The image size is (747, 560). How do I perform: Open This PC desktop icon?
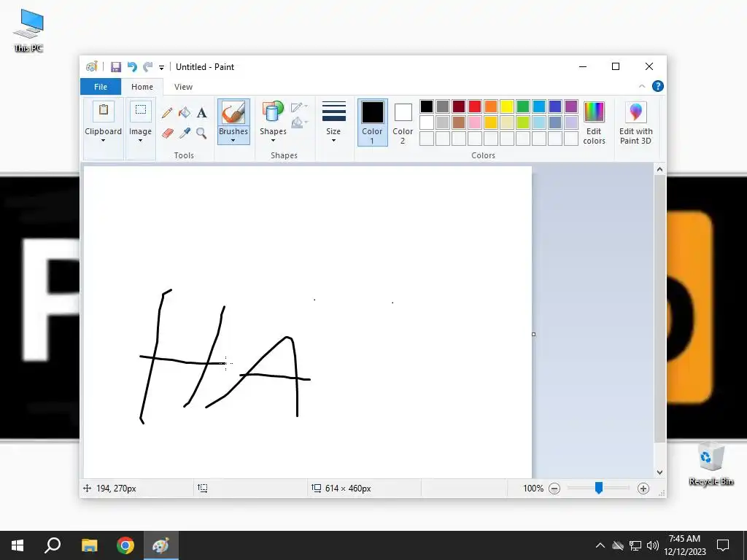(28, 30)
